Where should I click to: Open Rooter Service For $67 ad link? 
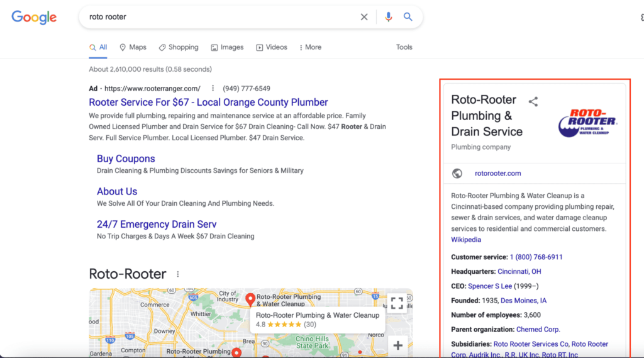click(x=208, y=103)
